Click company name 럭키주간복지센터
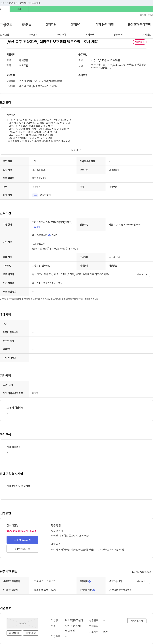The width and height of the screenshot is (153, 644). click(74, 620)
